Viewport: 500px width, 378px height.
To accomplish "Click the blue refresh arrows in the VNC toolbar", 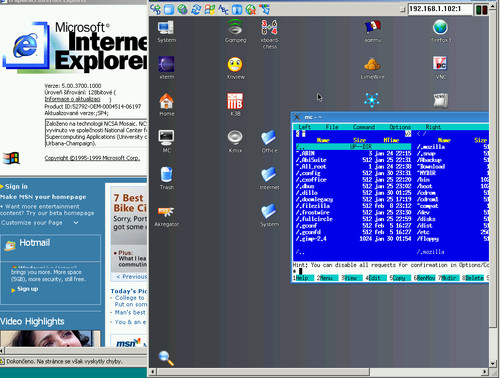I will coord(196,9).
